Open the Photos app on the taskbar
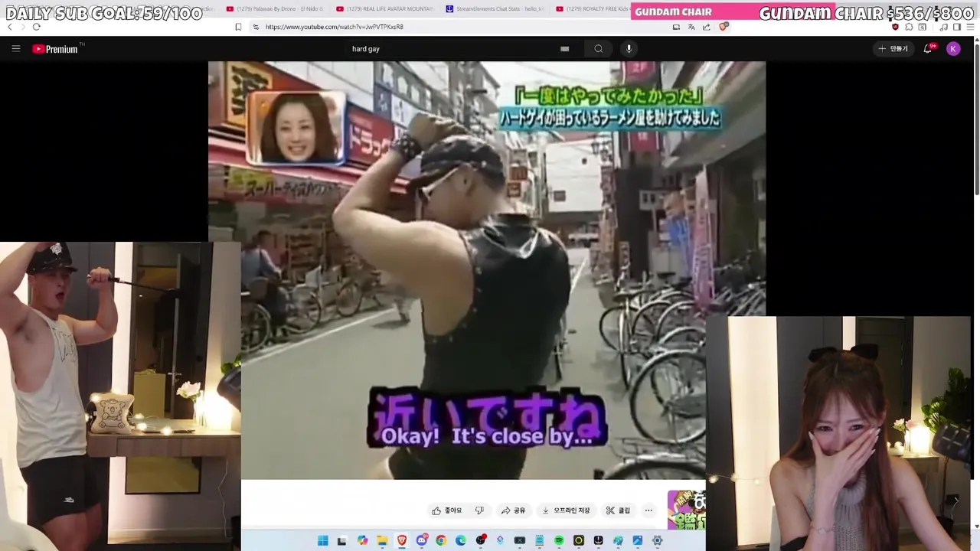Screen dimensions: 980x551 tap(638, 540)
